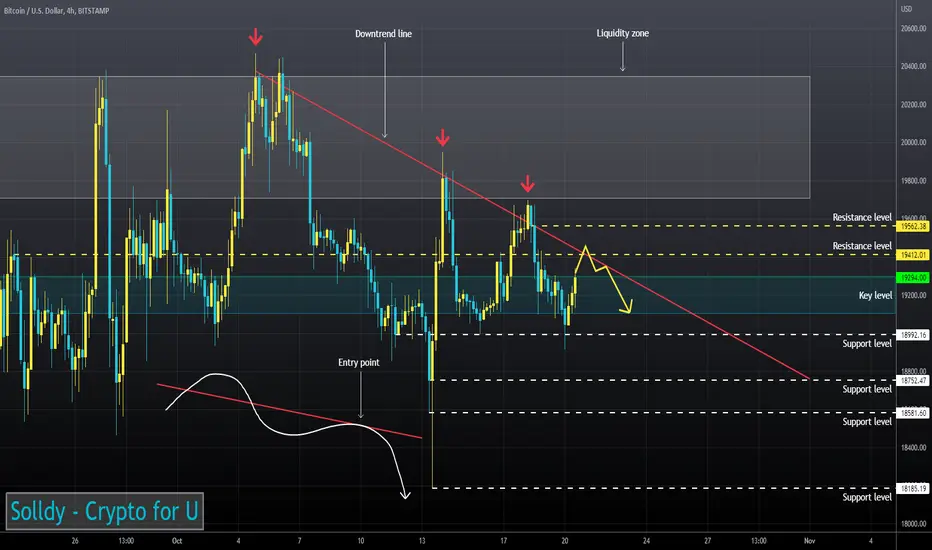
Task: Select the 'Entry point' text label
Action: [358, 362]
